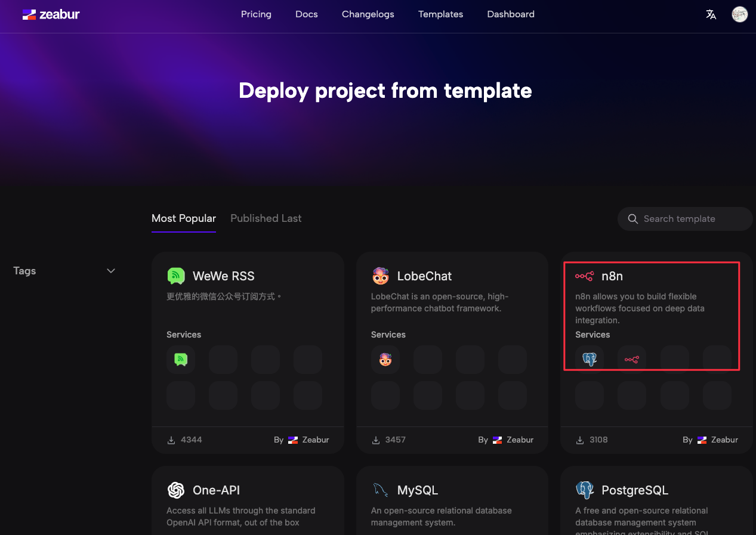Click the n8n workflow logo icon

[x=584, y=276]
